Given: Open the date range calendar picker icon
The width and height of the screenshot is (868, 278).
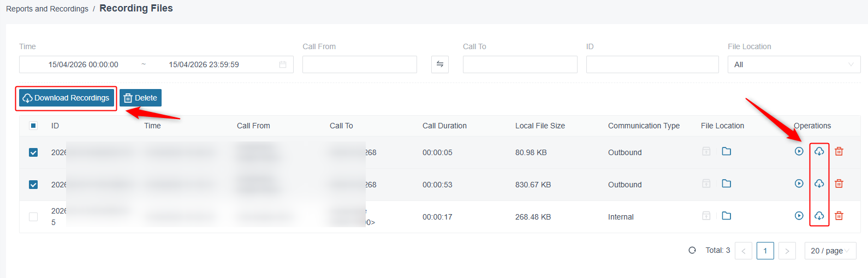Looking at the screenshot, I should pos(283,64).
